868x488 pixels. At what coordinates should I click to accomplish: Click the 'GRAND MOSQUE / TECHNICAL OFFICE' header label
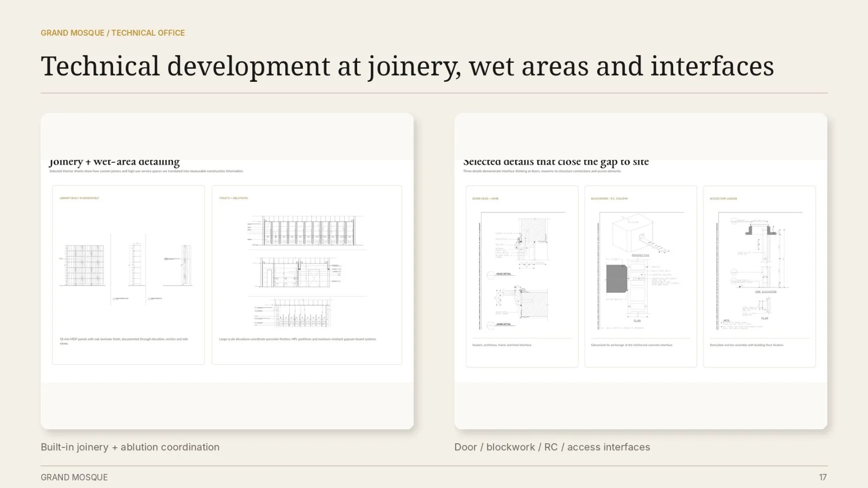[x=113, y=33]
